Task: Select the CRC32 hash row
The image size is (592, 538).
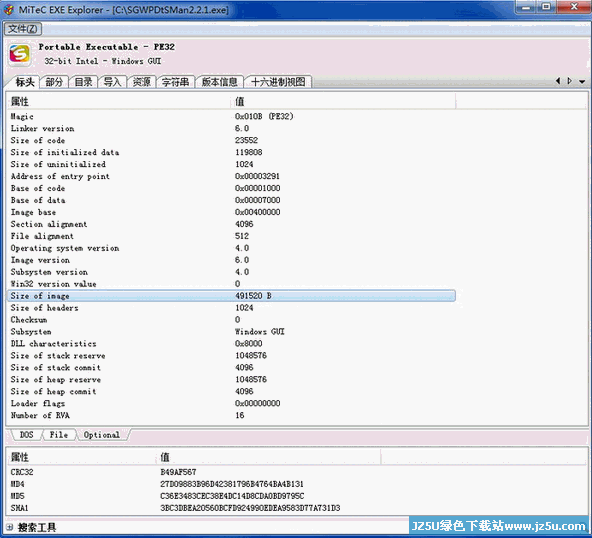Action: (194, 472)
